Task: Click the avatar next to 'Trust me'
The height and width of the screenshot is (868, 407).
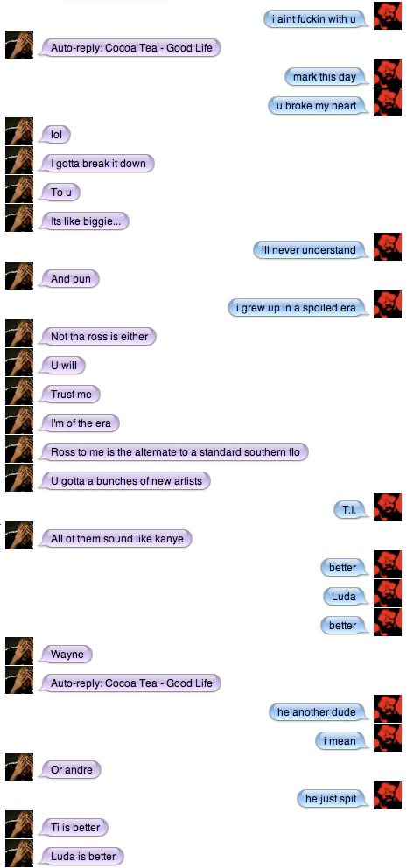Action: [19, 391]
